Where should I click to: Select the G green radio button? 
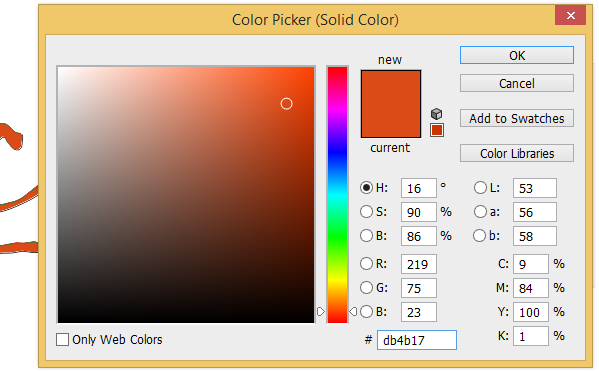pyautogui.click(x=366, y=287)
